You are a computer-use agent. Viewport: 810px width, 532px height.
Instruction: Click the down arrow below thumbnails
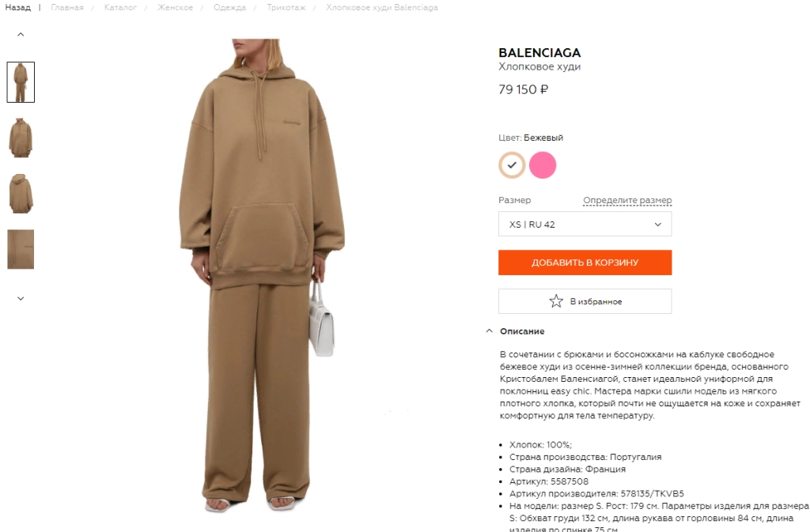click(x=21, y=298)
